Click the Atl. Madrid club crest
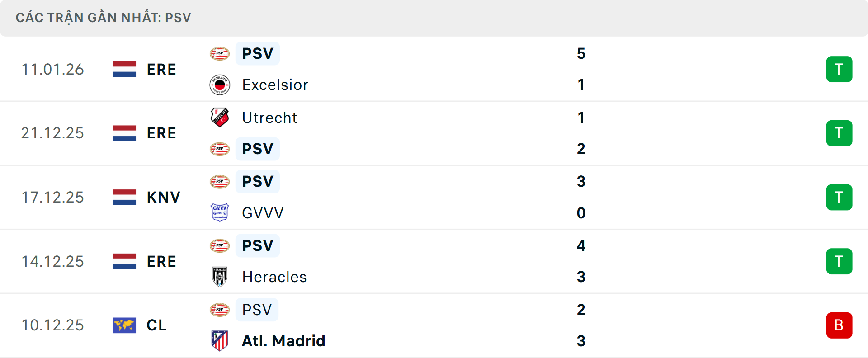868x358 pixels. [x=220, y=341]
